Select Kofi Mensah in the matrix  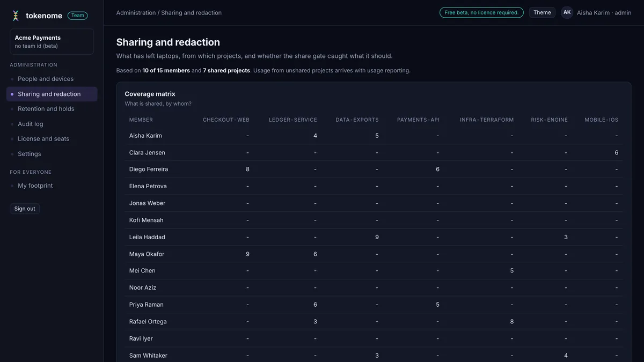coord(147,220)
